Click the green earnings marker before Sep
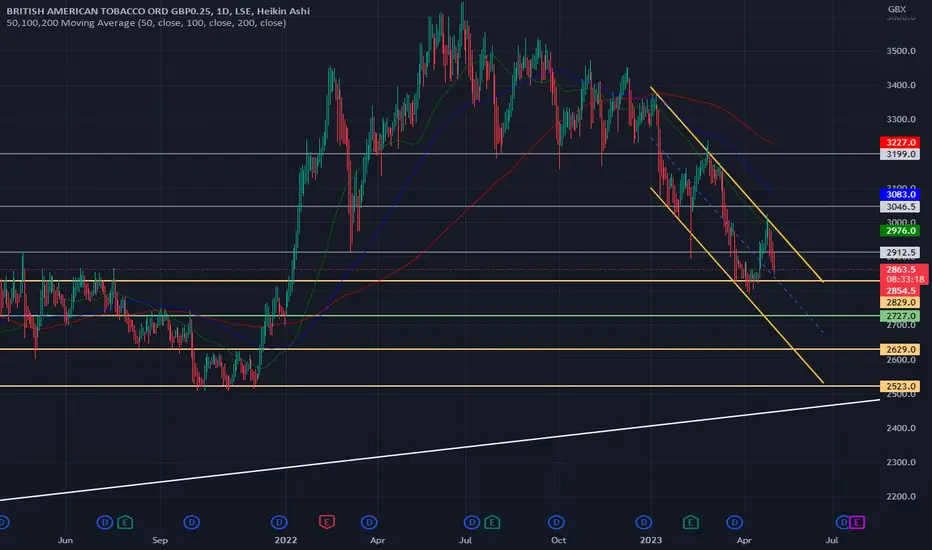 pos(125,523)
